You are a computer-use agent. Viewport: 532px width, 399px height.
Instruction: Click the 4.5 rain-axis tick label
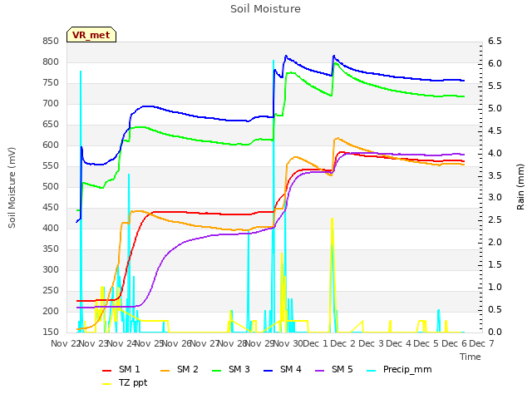coord(495,131)
